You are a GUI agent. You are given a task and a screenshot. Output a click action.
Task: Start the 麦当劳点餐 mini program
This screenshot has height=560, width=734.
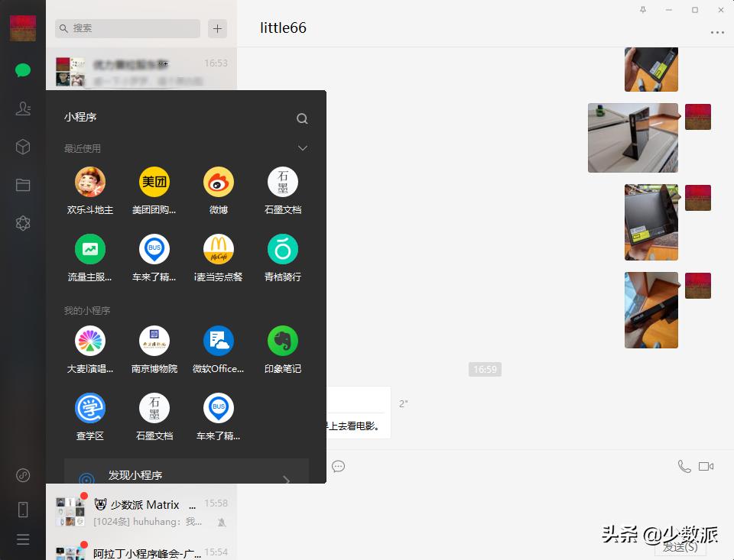pos(218,250)
